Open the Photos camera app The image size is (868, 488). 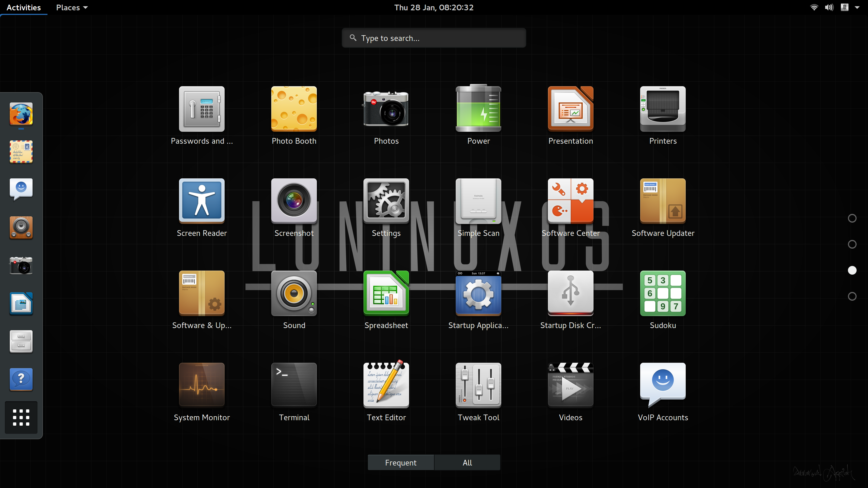tap(386, 115)
